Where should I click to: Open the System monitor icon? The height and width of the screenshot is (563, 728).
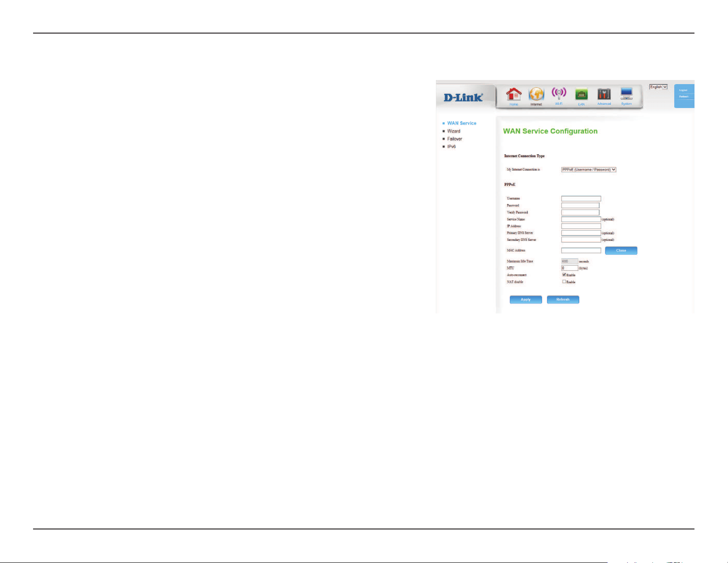[626, 94]
